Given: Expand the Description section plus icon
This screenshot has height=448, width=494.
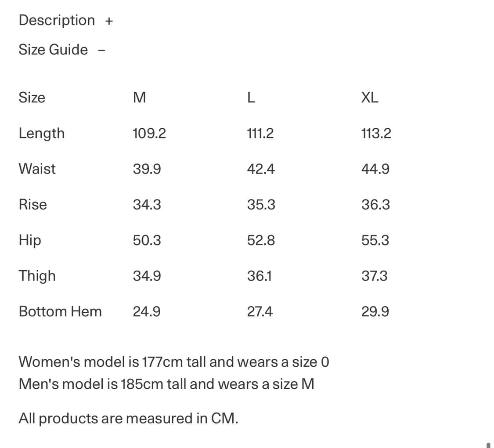Looking at the screenshot, I should click(109, 21).
